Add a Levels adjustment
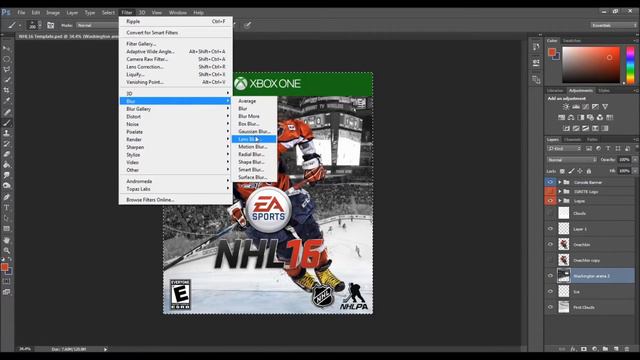This screenshot has width=640, height=360. pos(576,107)
